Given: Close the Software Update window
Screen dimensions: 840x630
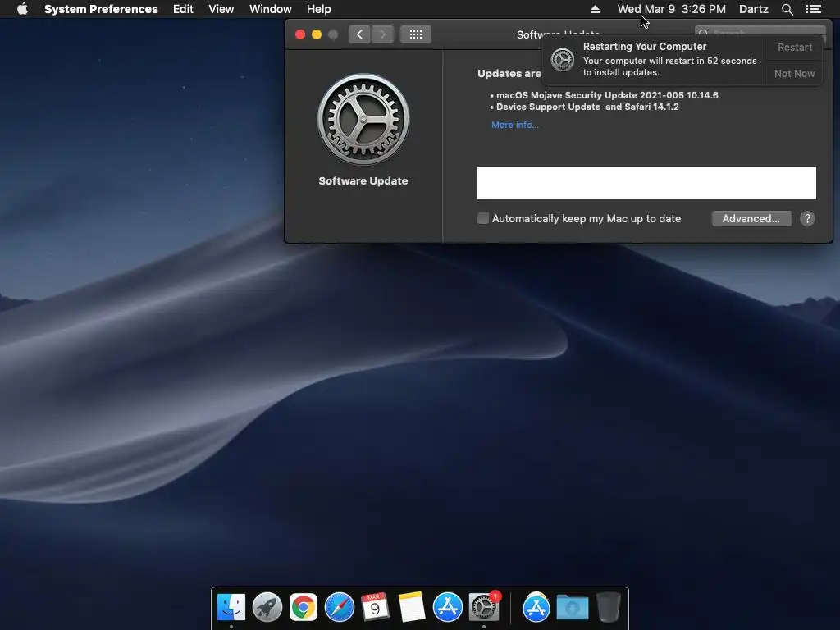Looking at the screenshot, I should point(300,34).
